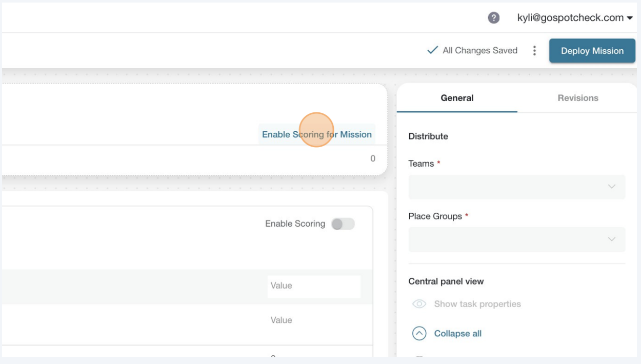Switch to the General tab
641x364 pixels.
pyautogui.click(x=457, y=98)
